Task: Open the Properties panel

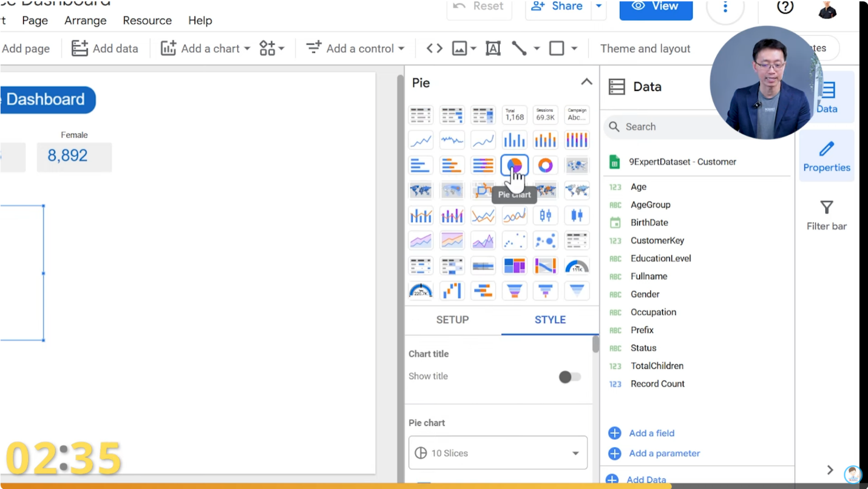Action: (826, 156)
